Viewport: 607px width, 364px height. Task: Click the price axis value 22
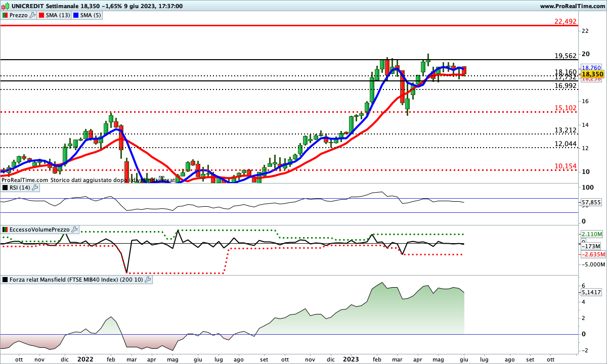pyautogui.click(x=585, y=31)
